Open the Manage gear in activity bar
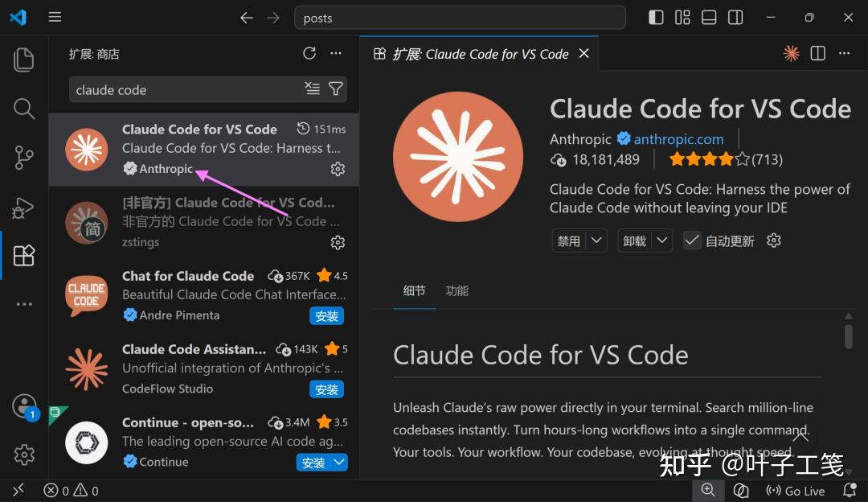The height and width of the screenshot is (502, 868). pyautogui.click(x=24, y=455)
